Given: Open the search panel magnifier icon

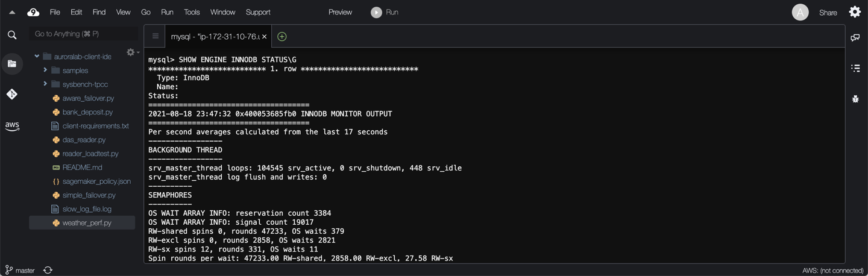Looking at the screenshot, I should click(x=12, y=36).
